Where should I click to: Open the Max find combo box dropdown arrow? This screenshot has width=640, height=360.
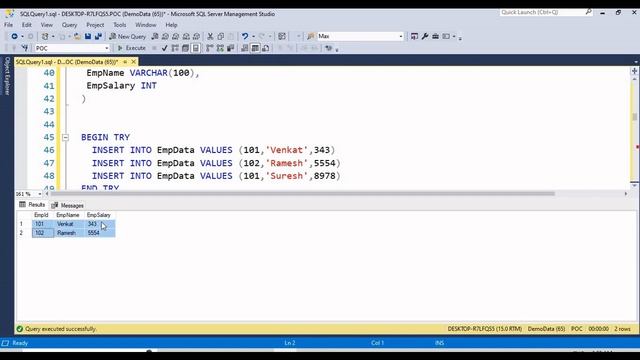(x=401, y=36)
